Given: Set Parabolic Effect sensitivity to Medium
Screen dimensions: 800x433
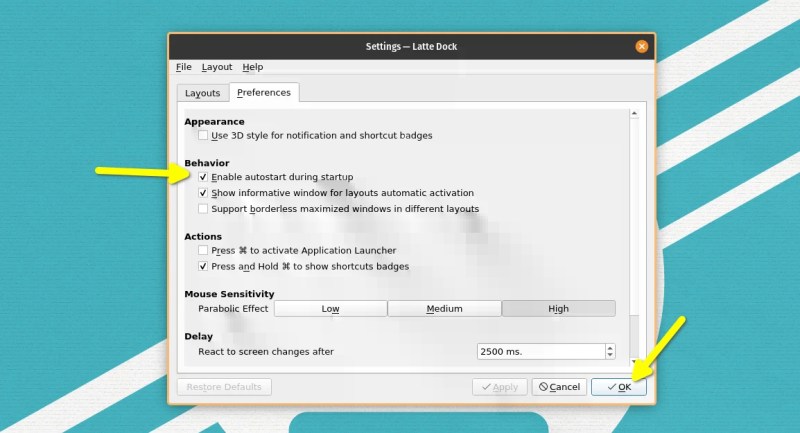Looking at the screenshot, I should click(x=444, y=309).
